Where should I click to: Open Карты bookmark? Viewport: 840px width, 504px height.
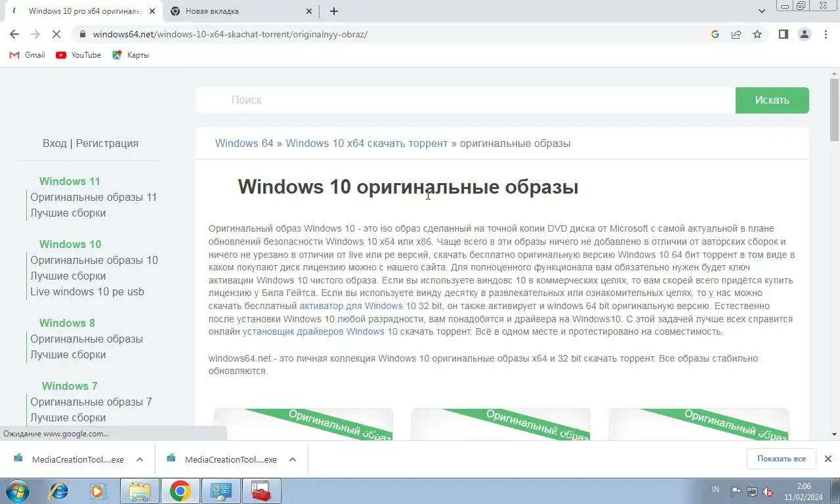point(131,55)
